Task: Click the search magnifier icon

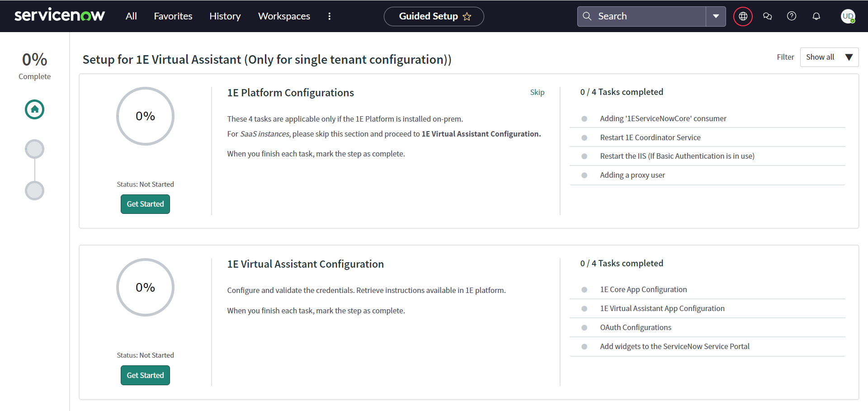Action: (x=587, y=16)
